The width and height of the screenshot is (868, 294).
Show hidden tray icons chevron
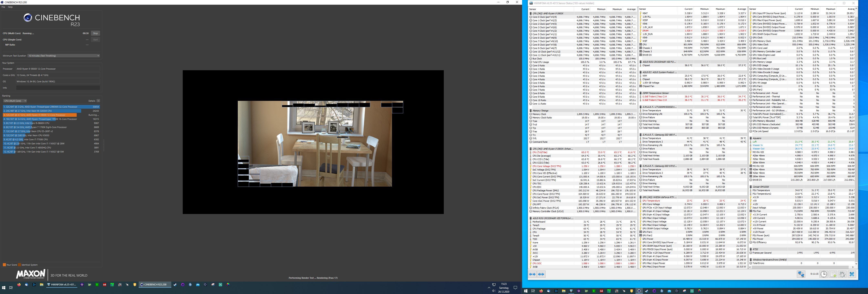[x=489, y=288]
